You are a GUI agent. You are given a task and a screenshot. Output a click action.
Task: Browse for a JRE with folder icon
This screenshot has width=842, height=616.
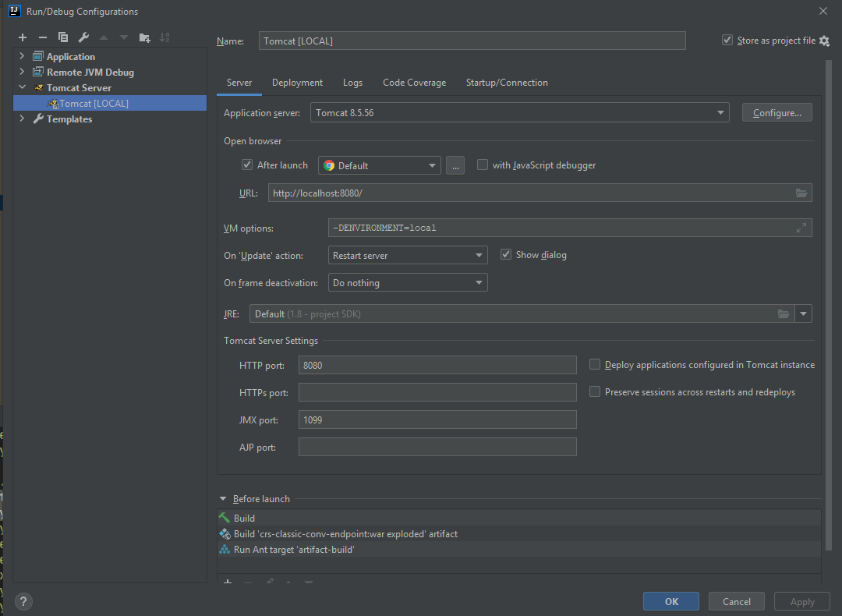(784, 313)
